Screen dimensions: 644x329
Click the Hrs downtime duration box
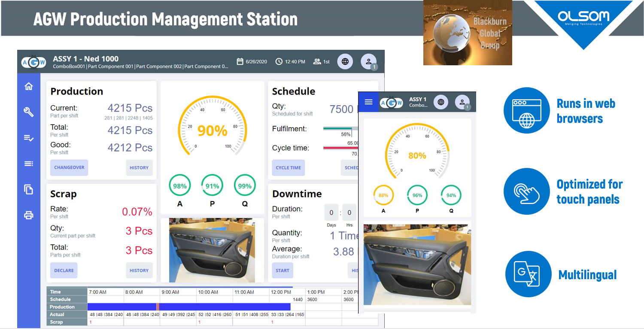point(349,212)
